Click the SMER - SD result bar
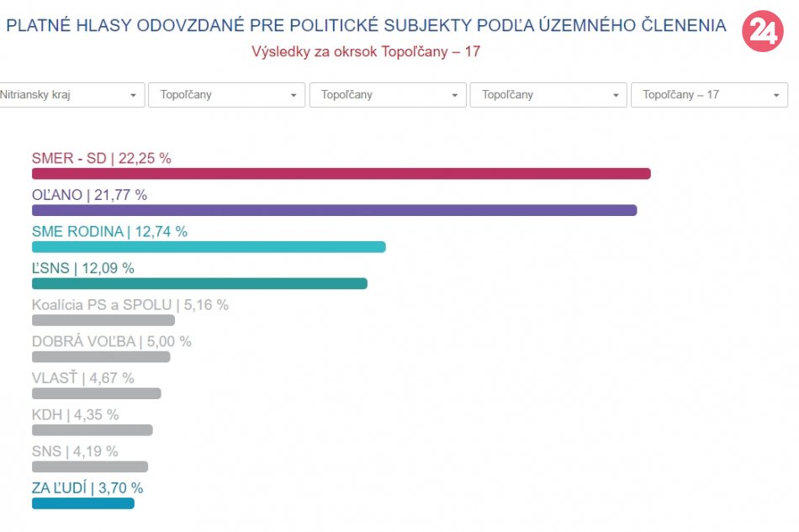Viewport: 799px width, 532px height. click(341, 174)
